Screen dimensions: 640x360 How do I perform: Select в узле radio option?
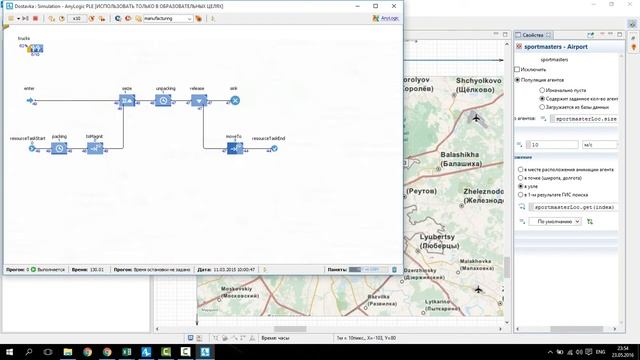tap(520, 186)
